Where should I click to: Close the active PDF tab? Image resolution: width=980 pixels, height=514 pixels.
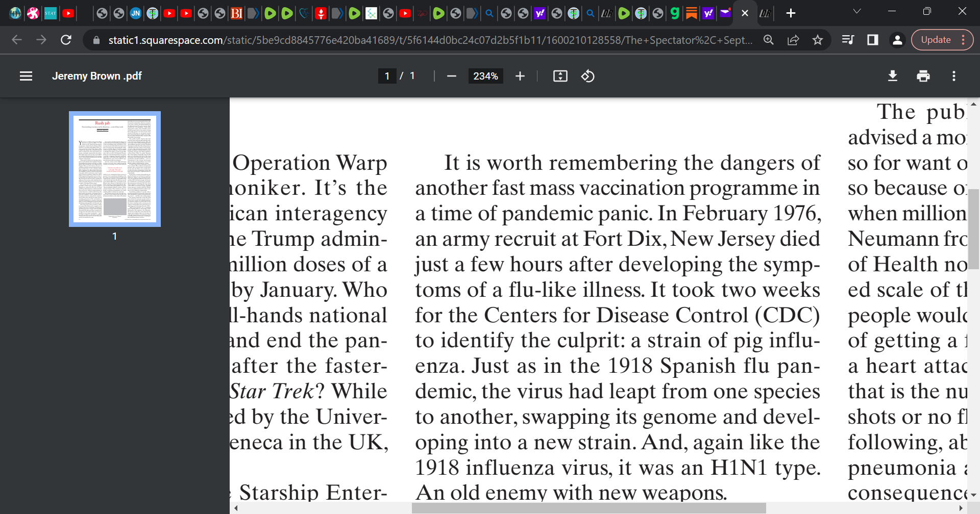point(745,13)
